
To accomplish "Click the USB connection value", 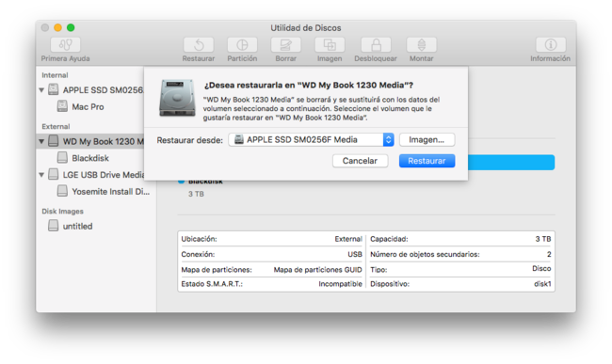I will pos(355,254).
